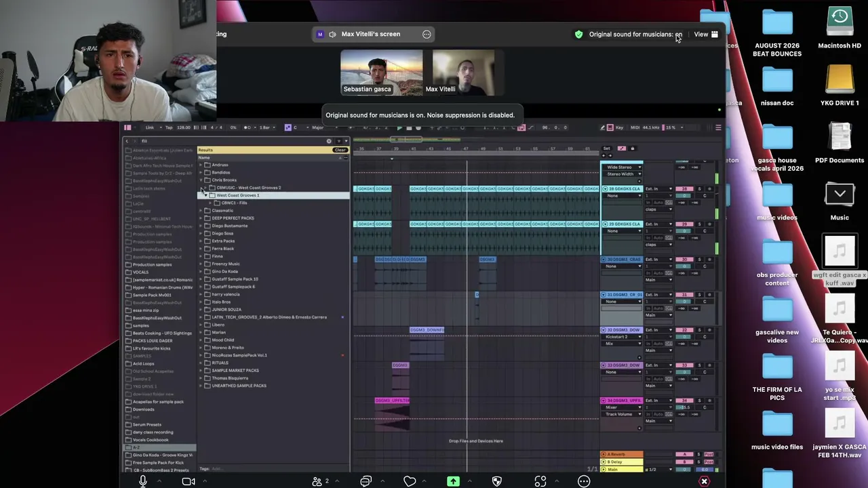868x488 pixels.
Task: Expand the Gino Da Koda folder
Action: [x=201, y=272]
